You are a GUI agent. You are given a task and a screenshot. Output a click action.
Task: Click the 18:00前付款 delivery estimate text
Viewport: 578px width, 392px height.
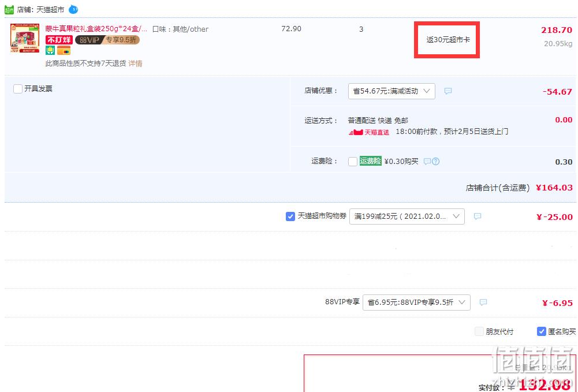(x=452, y=132)
